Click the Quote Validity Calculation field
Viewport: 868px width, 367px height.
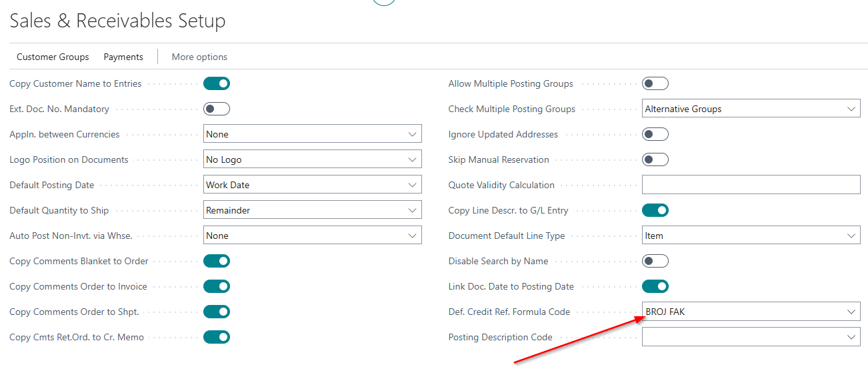[x=751, y=185]
